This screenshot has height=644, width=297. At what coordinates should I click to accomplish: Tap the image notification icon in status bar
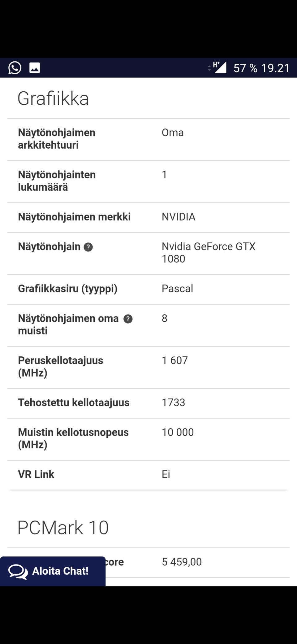(x=35, y=68)
